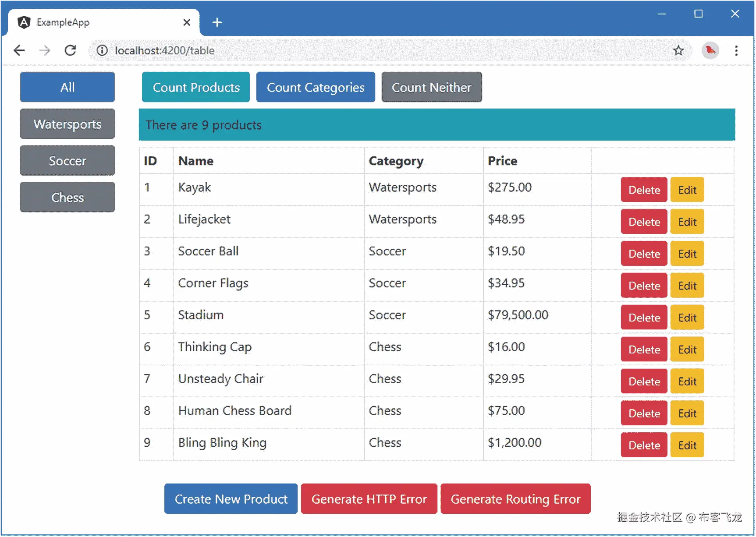Click the Count Neither button
The image size is (756, 537).
tap(432, 87)
